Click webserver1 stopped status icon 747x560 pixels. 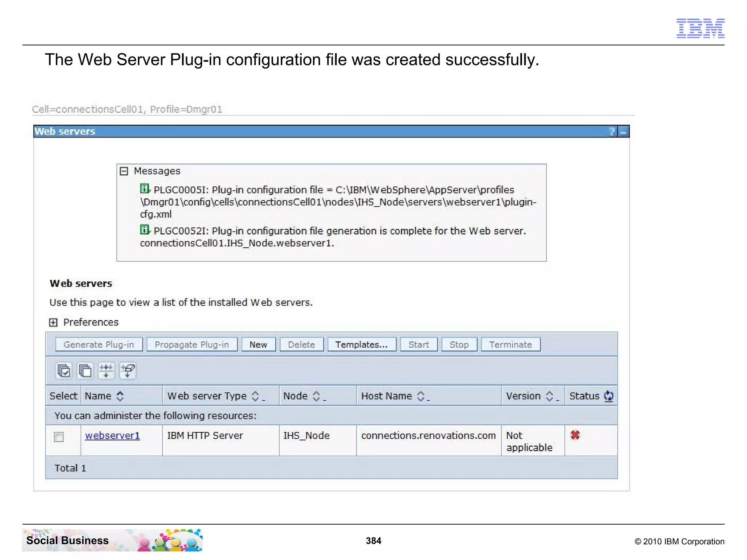coord(575,435)
